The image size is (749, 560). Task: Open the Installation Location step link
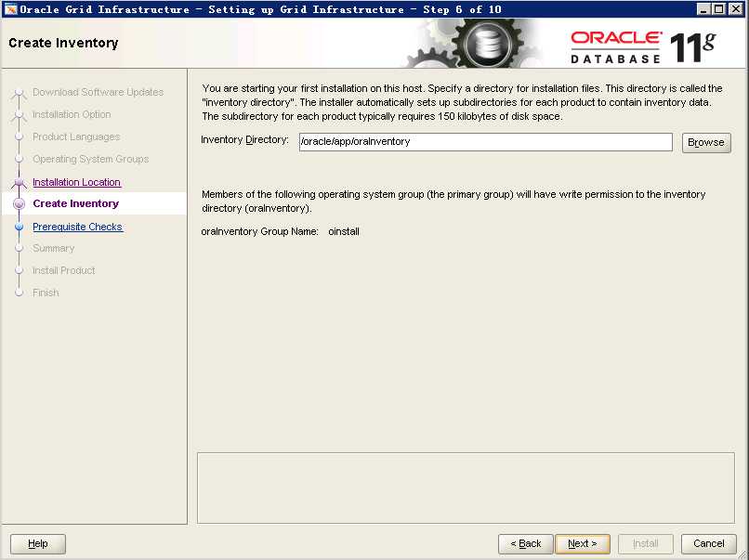[x=76, y=182]
